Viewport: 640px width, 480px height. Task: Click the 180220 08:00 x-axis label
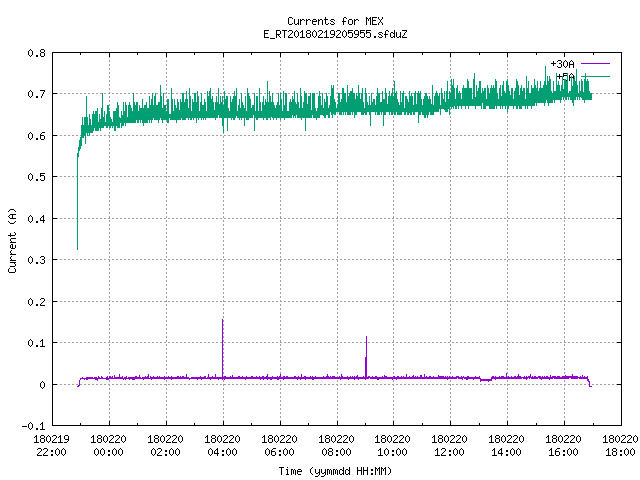click(336, 446)
